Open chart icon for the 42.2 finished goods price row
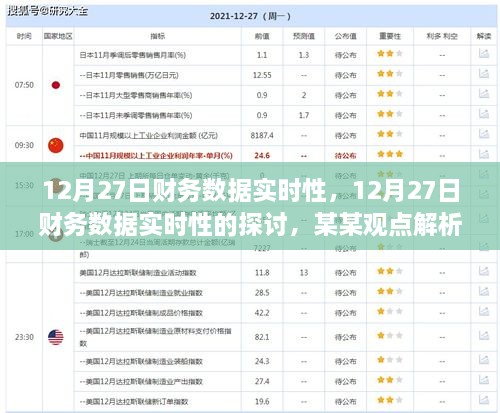Image resolution: width=500 pixels, height=413 pixels. pyautogui.click(x=484, y=311)
